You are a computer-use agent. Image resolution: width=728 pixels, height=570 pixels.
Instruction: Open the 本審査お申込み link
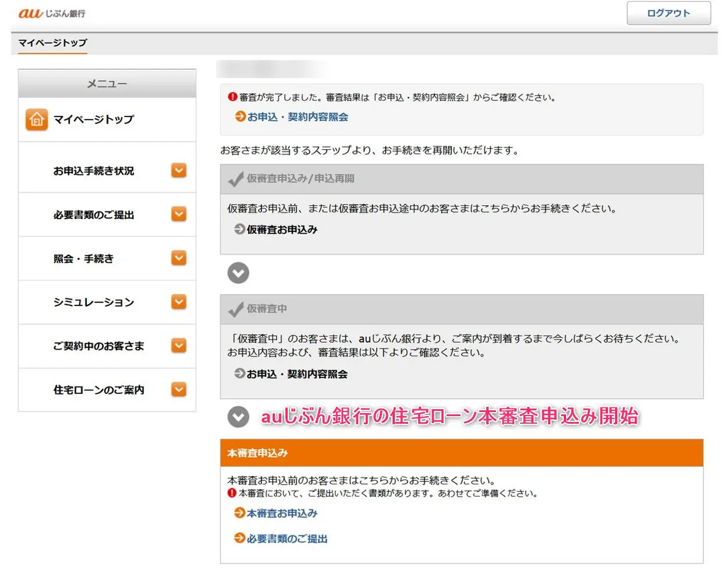pyautogui.click(x=282, y=513)
